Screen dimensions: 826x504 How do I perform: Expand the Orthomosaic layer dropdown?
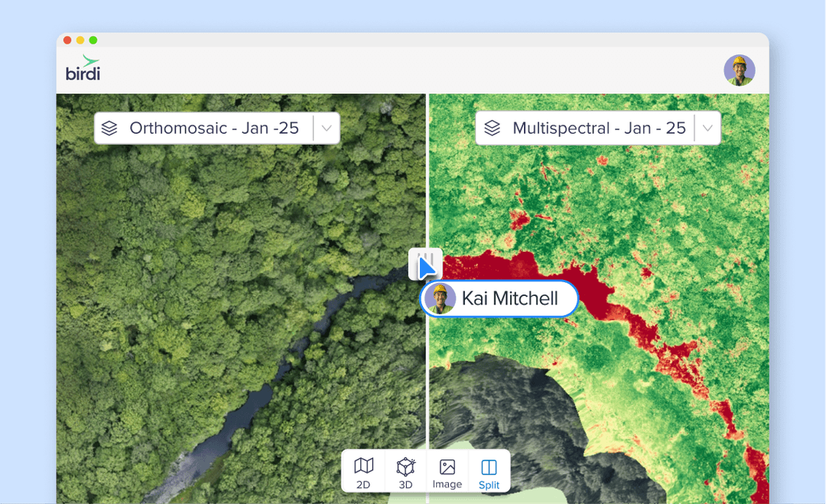pos(324,128)
